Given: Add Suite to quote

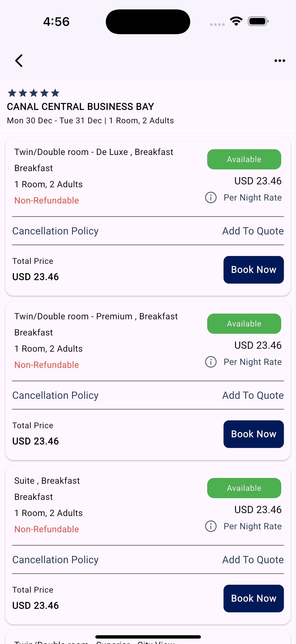Looking at the screenshot, I should point(253,559).
